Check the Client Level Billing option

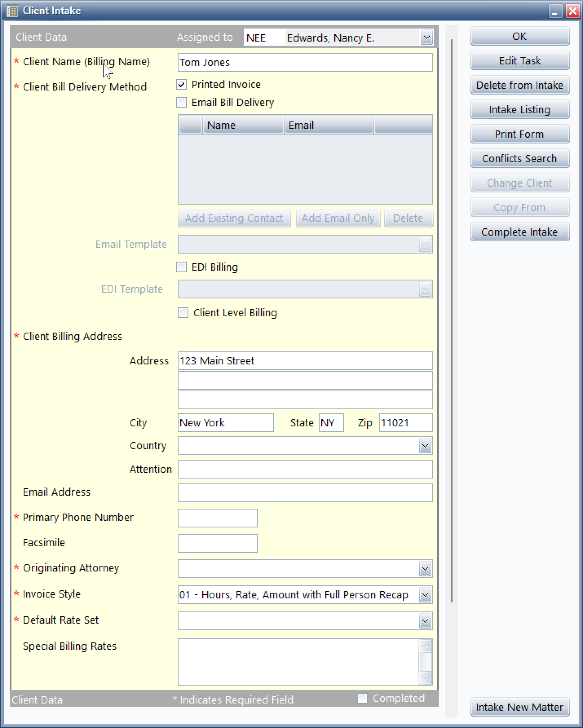click(x=183, y=313)
